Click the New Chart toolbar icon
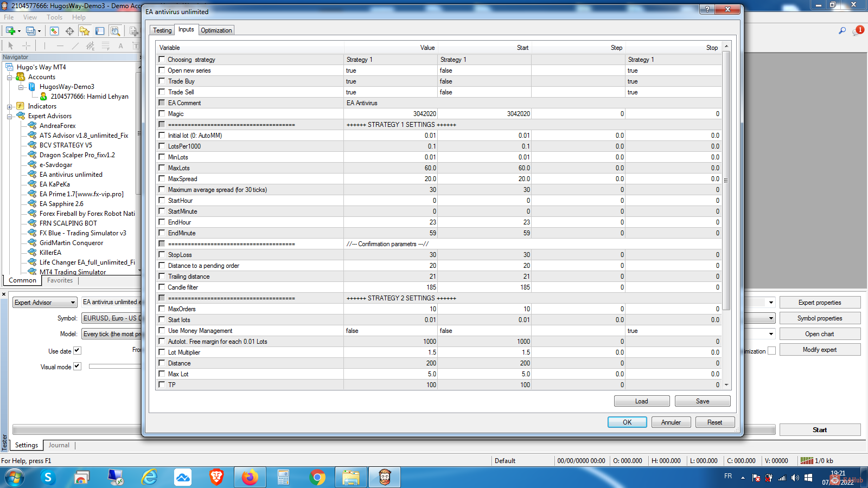Viewport: 868px width, 488px height. [10, 31]
